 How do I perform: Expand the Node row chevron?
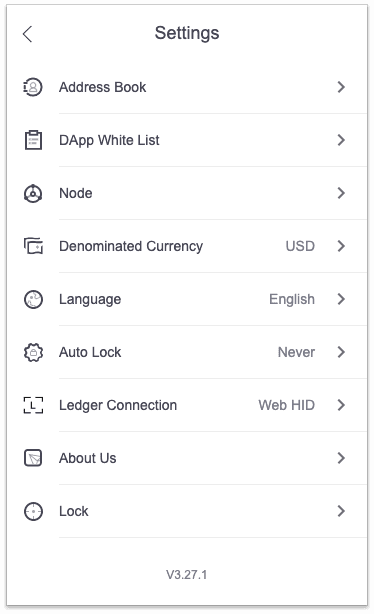click(341, 193)
